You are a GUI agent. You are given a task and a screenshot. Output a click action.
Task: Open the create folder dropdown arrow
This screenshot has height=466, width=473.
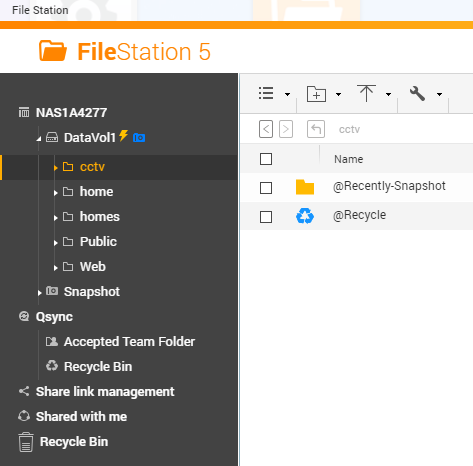[x=338, y=95]
